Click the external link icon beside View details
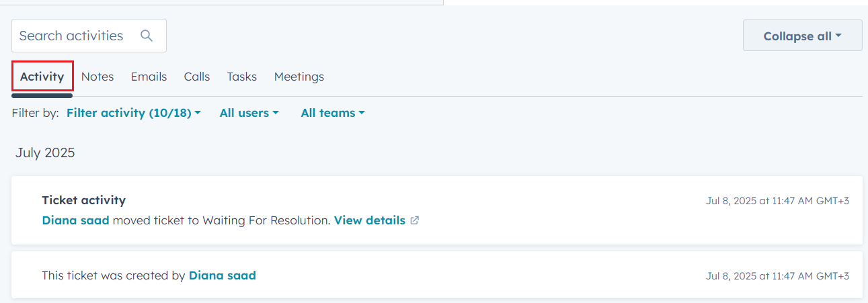 [415, 220]
